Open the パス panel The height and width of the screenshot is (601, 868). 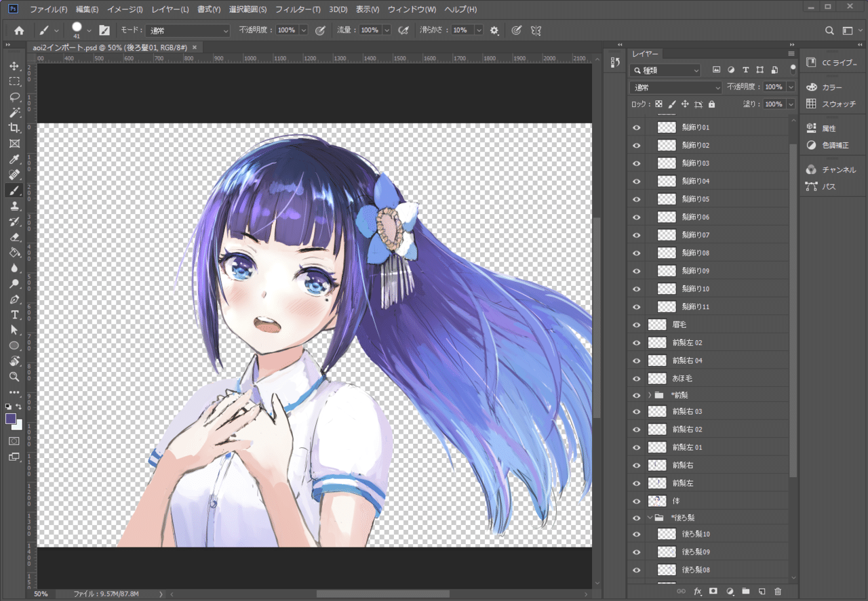821,186
